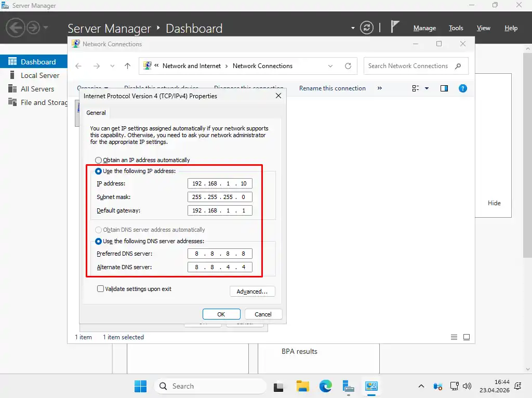Click the volume tray icon
Viewport: 532px width, 398px height.
(x=467, y=386)
